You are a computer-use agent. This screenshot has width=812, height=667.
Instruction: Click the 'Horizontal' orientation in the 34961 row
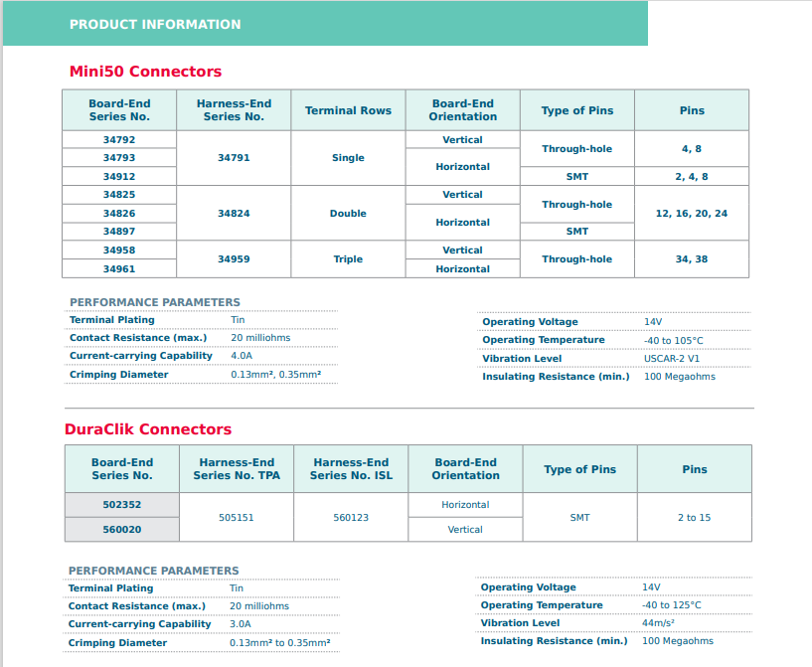click(x=462, y=269)
